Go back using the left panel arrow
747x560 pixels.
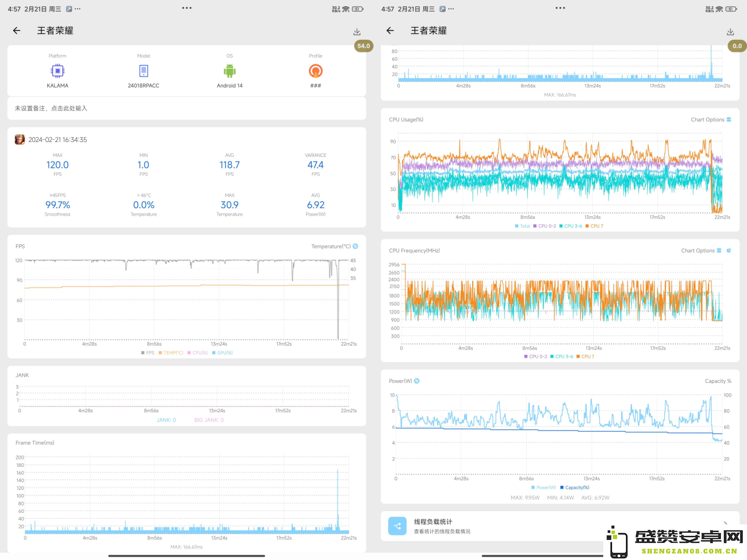17,30
